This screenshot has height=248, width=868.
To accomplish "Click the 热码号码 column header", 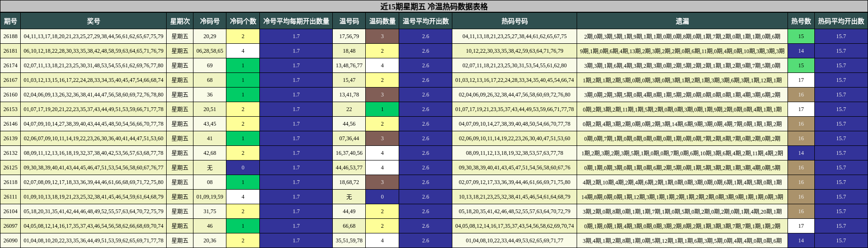I will click(x=514, y=21).
